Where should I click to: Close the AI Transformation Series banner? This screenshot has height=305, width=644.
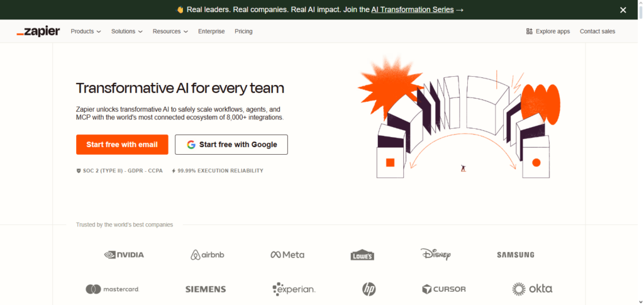tap(623, 10)
